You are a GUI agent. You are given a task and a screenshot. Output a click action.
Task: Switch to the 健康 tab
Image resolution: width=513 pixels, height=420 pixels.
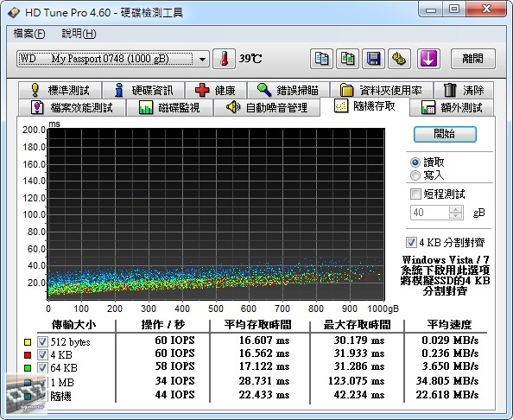point(216,90)
